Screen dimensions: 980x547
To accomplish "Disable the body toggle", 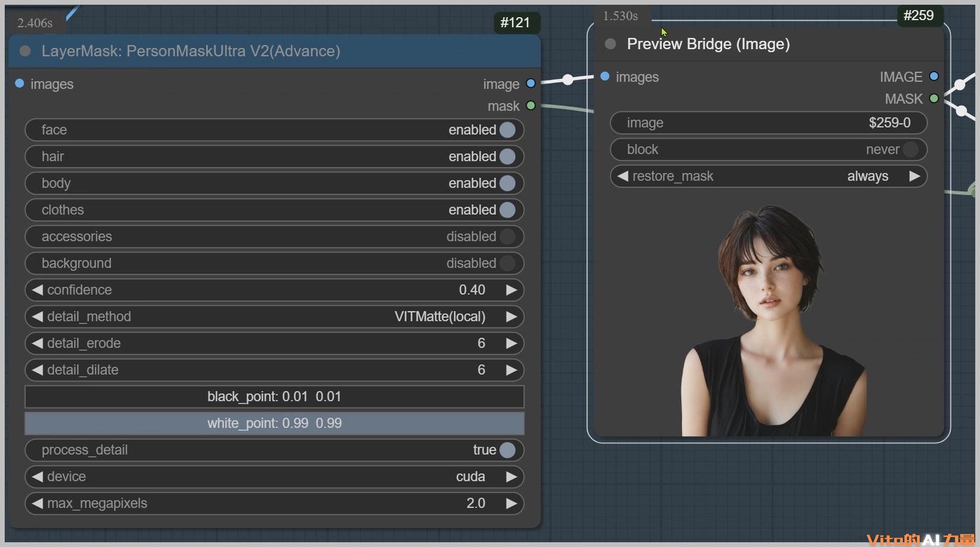I will [507, 183].
